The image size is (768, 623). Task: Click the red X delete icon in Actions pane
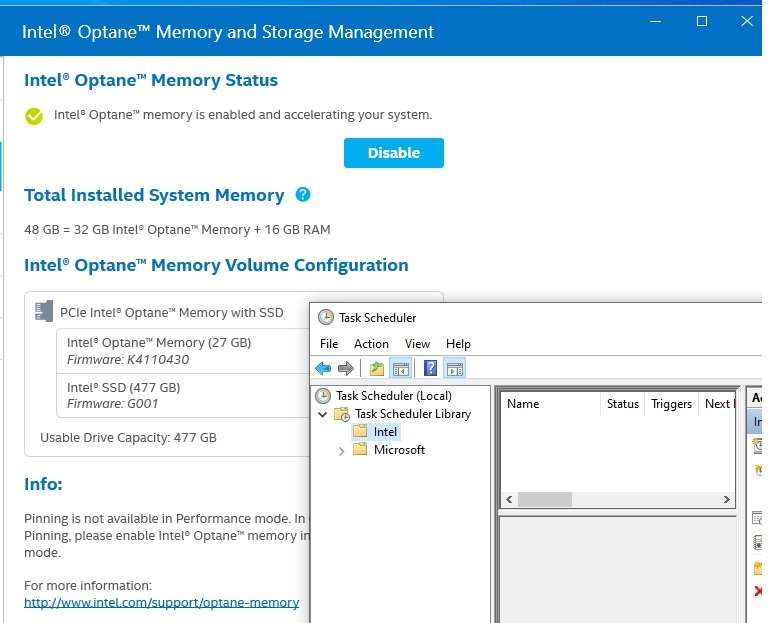(757, 591)
